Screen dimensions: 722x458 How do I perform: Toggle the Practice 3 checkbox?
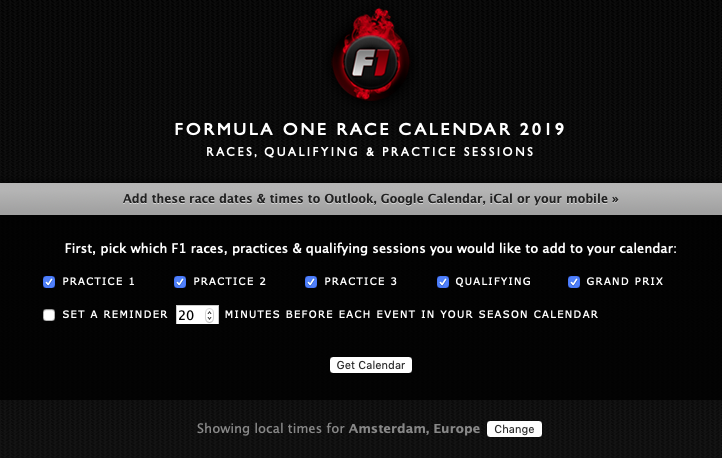point(311,282)
